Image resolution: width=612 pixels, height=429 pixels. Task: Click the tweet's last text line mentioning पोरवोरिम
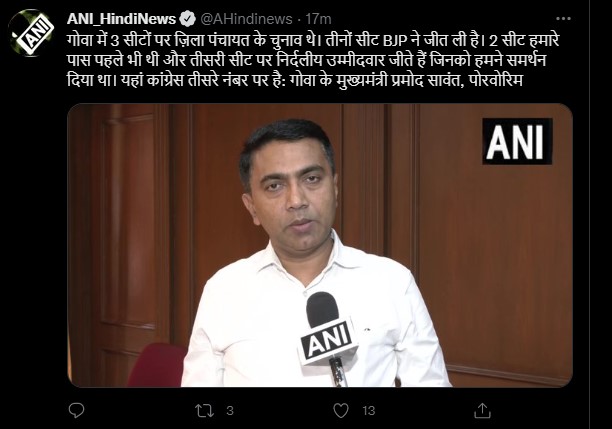tap(295, 80)
